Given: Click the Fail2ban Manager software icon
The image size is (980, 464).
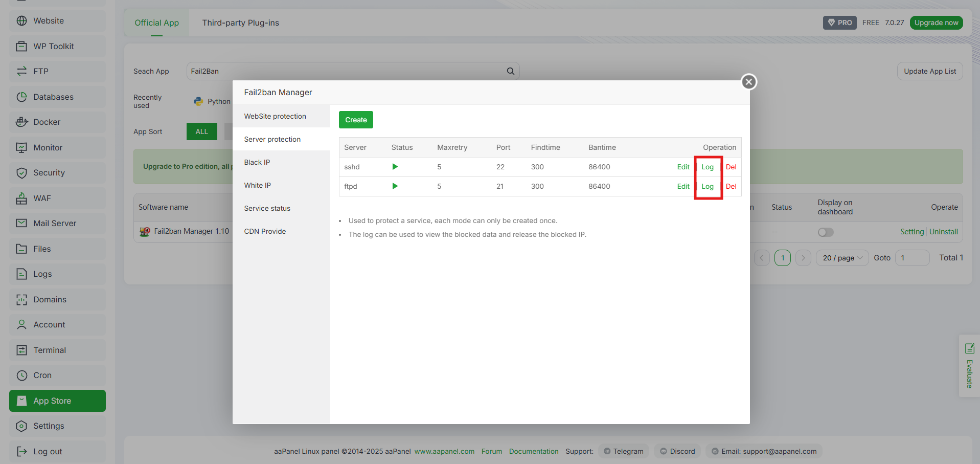Looking at the screenshot, I should point(145,232).
